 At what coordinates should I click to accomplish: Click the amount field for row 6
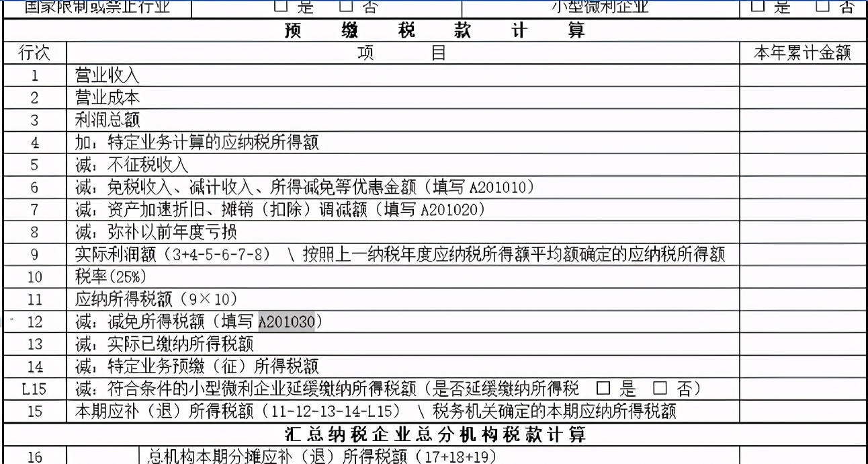(x=802, y=187)
